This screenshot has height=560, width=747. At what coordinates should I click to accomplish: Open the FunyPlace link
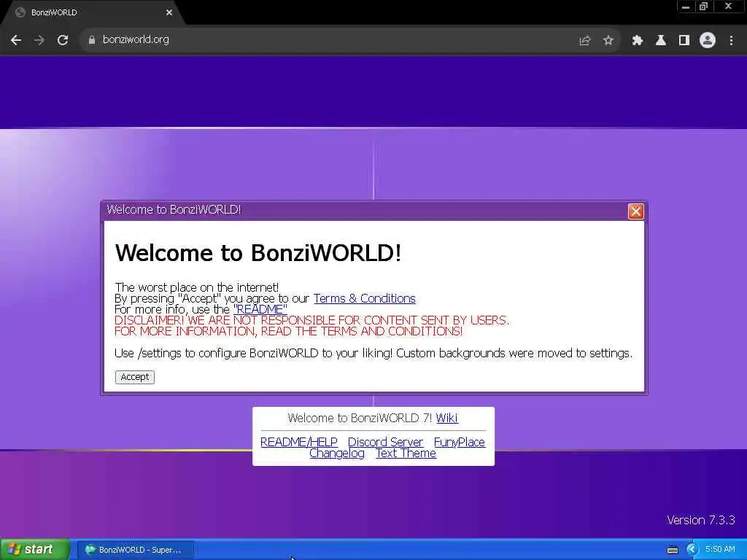pos(460,442)
